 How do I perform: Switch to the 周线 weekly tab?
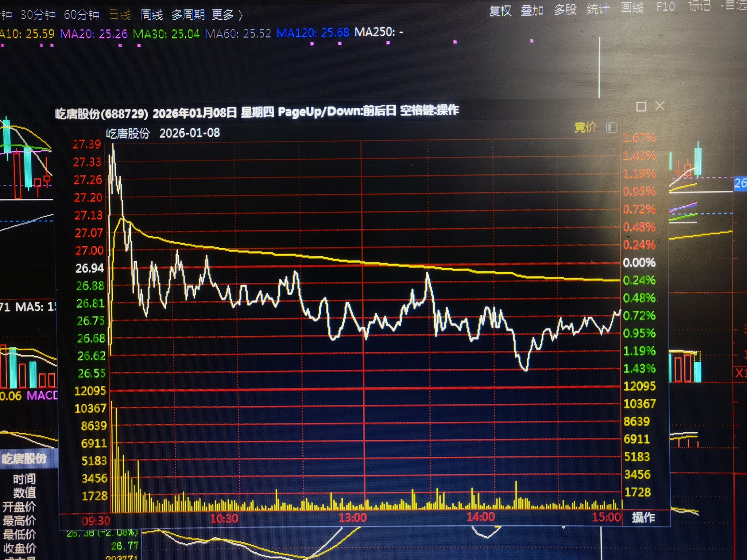point(151,15)
